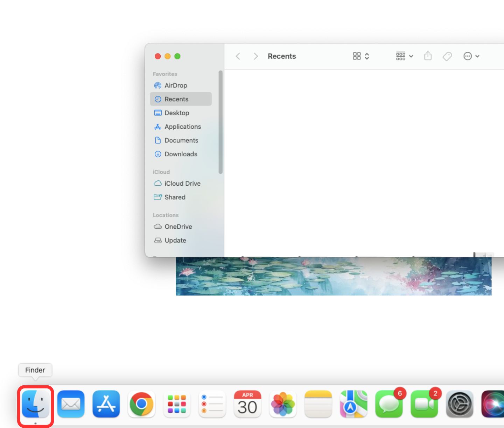Open Finder from the Dock
This screenshot has width=504, height=428.
(x=35, y=404)
